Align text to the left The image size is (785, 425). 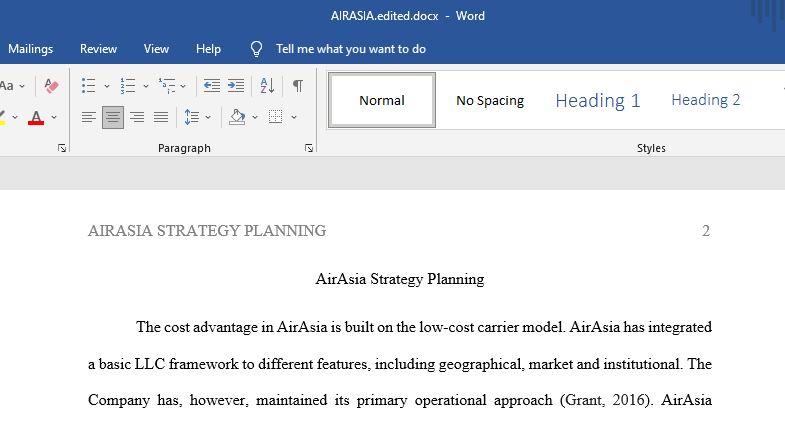pyautogui.click(x=89, y=117)
